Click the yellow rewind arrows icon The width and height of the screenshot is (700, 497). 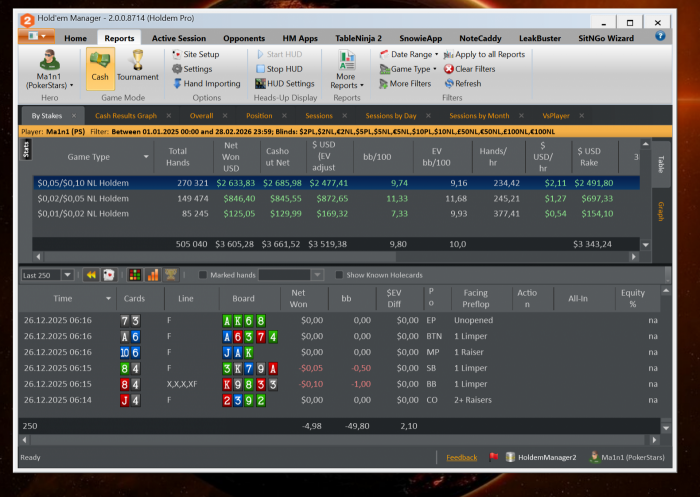click(91, 275)
